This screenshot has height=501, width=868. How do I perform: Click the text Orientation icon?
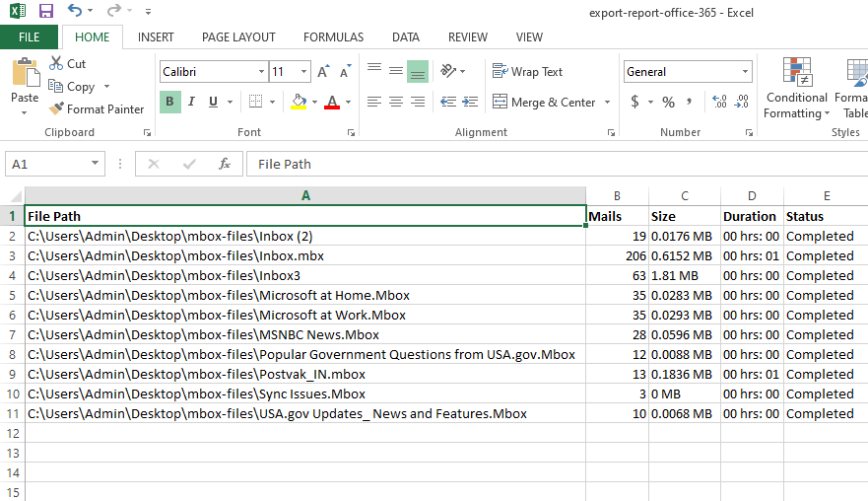pyautogui.click(x=448, y=71)
